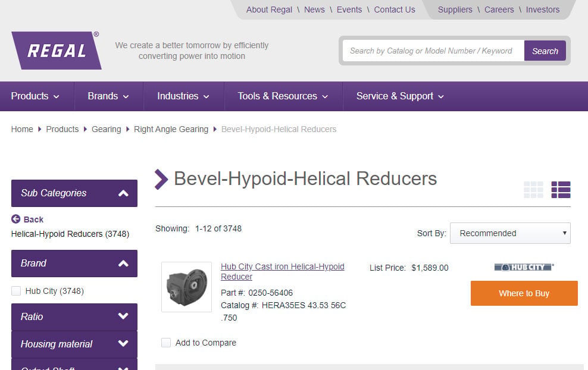The width and height of the screenshot is (588, 370).
Task: Go to Right Angle Gearing breadcrumb
Action: [171, 129]
